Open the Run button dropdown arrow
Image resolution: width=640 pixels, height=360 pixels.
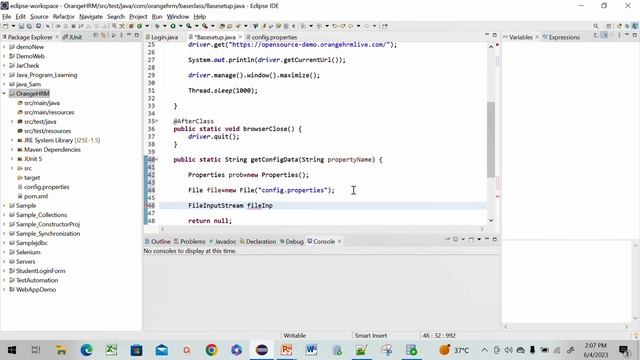pos(181,26)
